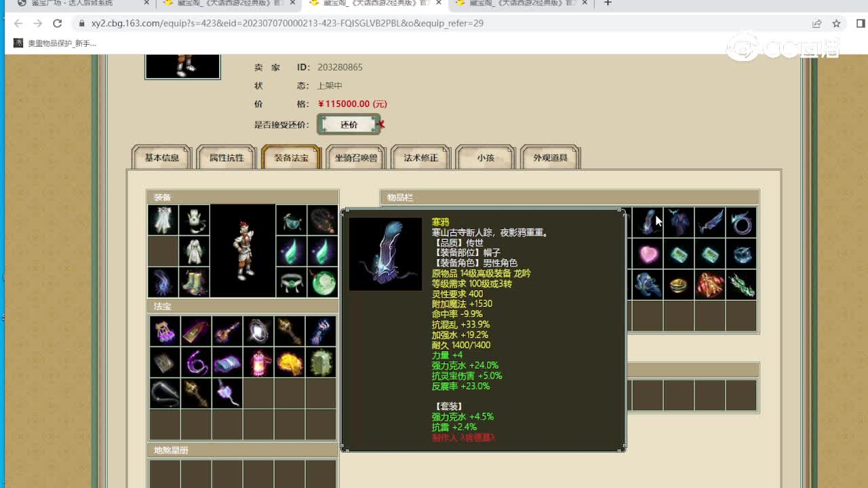The width and height of the screenshot is (868, 488).
Task: Click the golden lute treasure in 法宝
Action: click(227, 331)
